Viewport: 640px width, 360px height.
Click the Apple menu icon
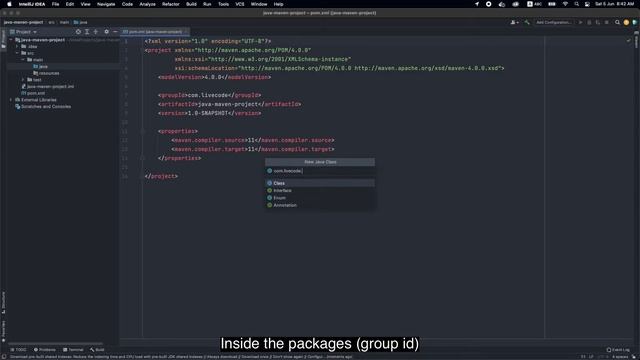pyautogui.click(x=9, y=4)
